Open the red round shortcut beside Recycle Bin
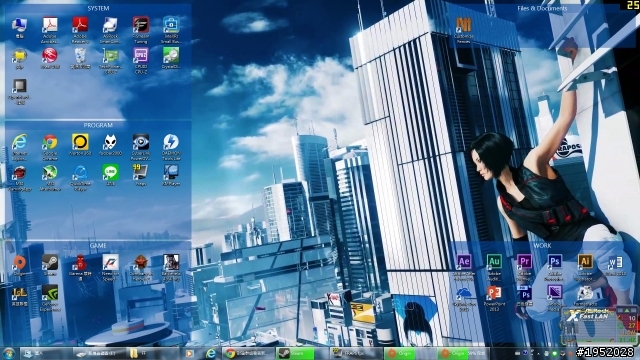Viewport: 640px width, 360px height. [50, 58]
